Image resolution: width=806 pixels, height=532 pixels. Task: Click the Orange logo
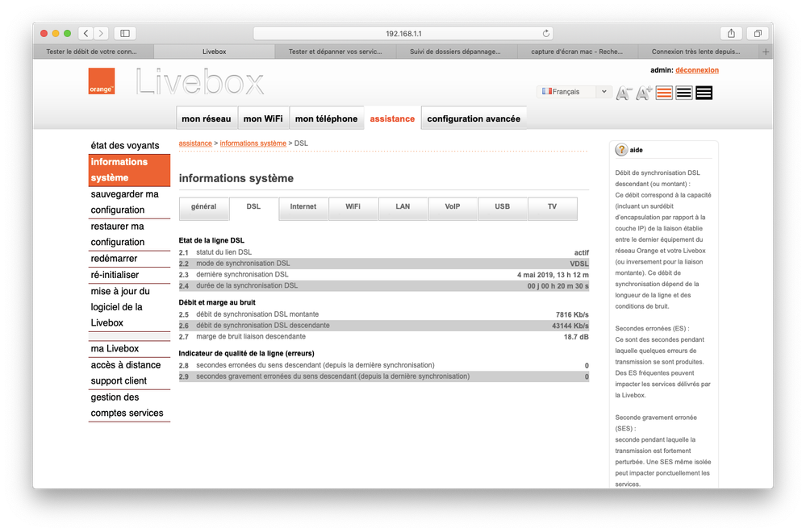pos(102,81)
